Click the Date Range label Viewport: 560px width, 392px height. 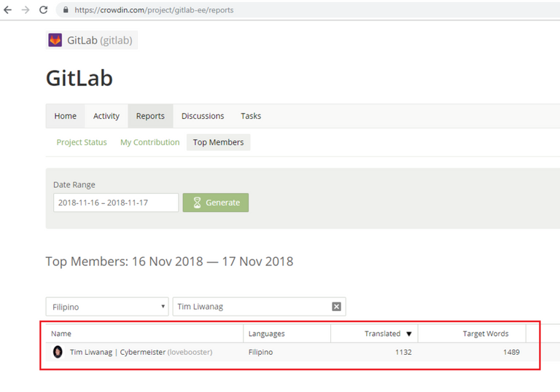(74, 185)
